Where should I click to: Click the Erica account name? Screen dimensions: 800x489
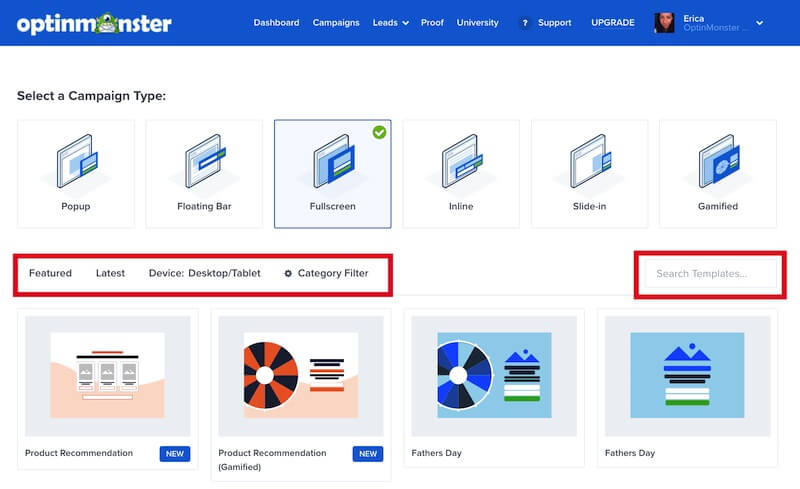[693, 18]
